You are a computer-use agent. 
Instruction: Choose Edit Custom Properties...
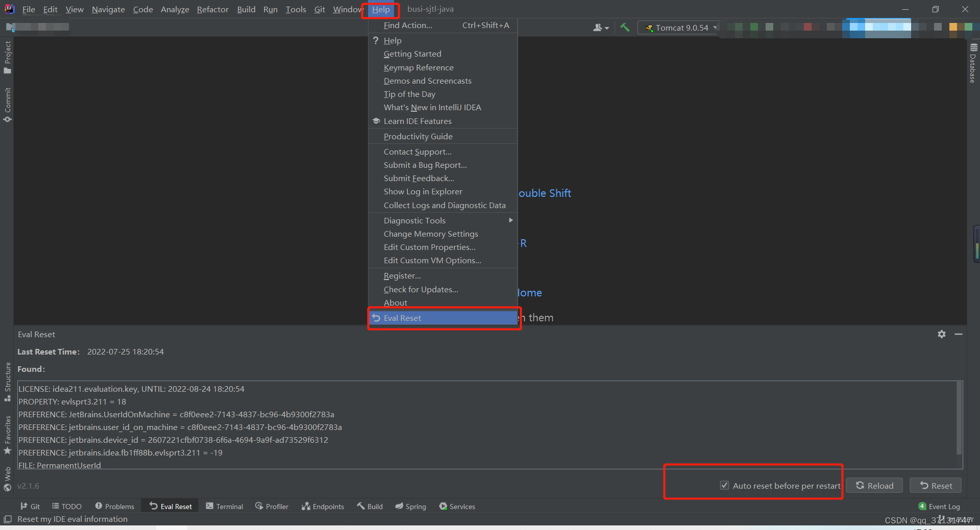(x=443, y=247)
